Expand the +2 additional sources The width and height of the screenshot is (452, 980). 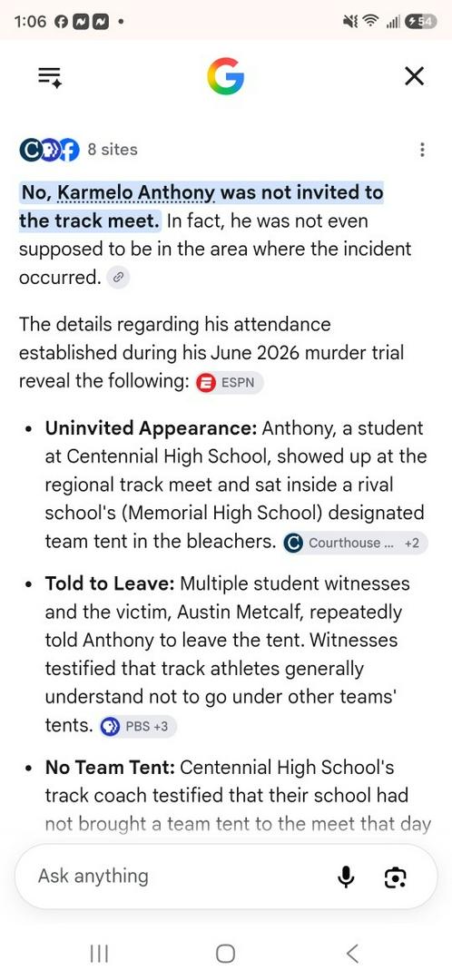412,544
